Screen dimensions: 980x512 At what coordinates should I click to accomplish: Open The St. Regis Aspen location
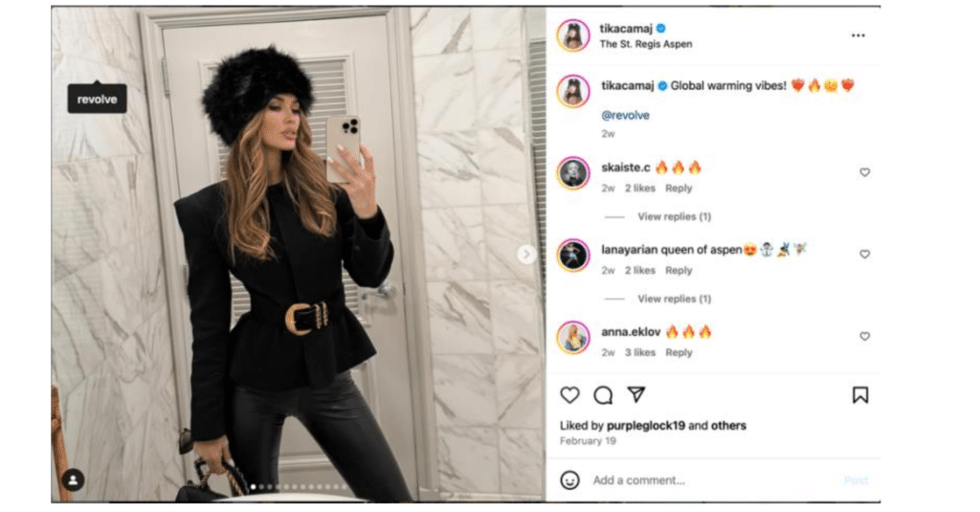(646, 44)
